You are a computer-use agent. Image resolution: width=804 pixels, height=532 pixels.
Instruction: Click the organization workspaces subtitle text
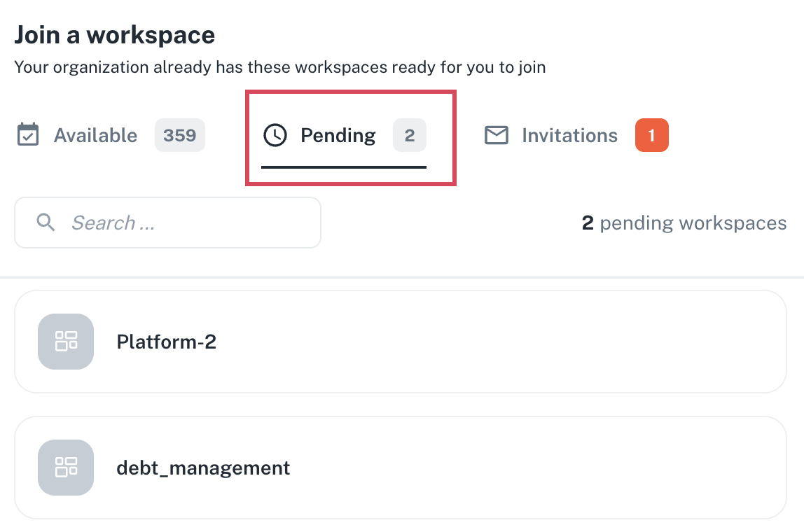(280, 67)
